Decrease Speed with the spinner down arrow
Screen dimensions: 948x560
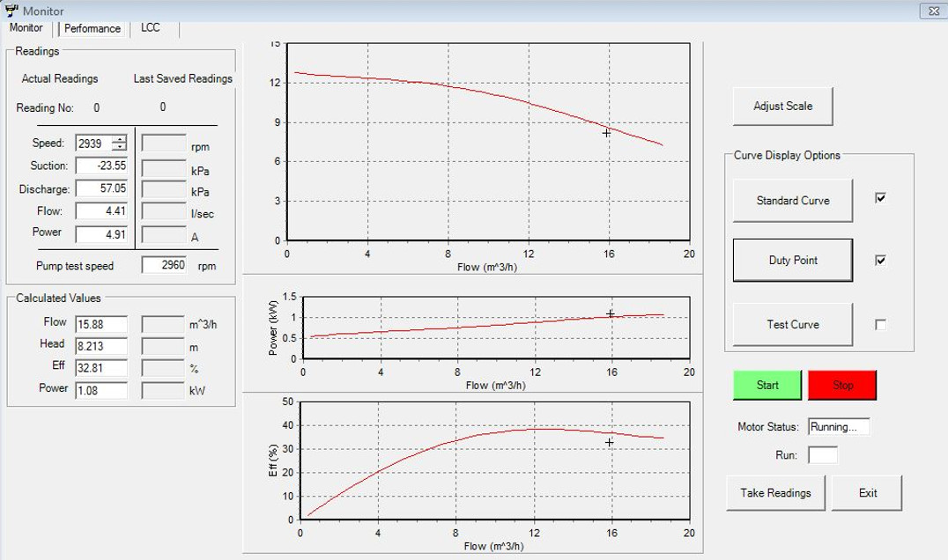pos(120,147)
